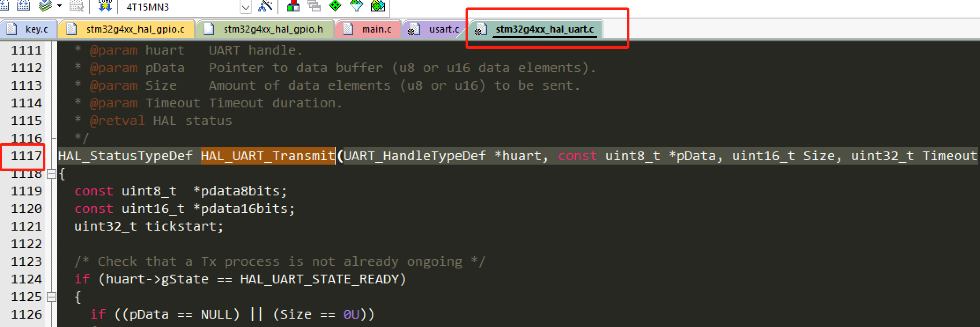The width and height of the screenshot is (980, 327).
Task: Click line number 1111 in the gutter
Action: (x=26, y=50)
